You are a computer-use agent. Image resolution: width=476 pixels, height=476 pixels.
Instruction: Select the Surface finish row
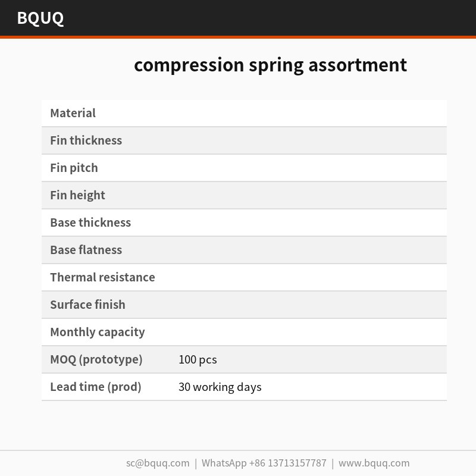tap(244, 305)
